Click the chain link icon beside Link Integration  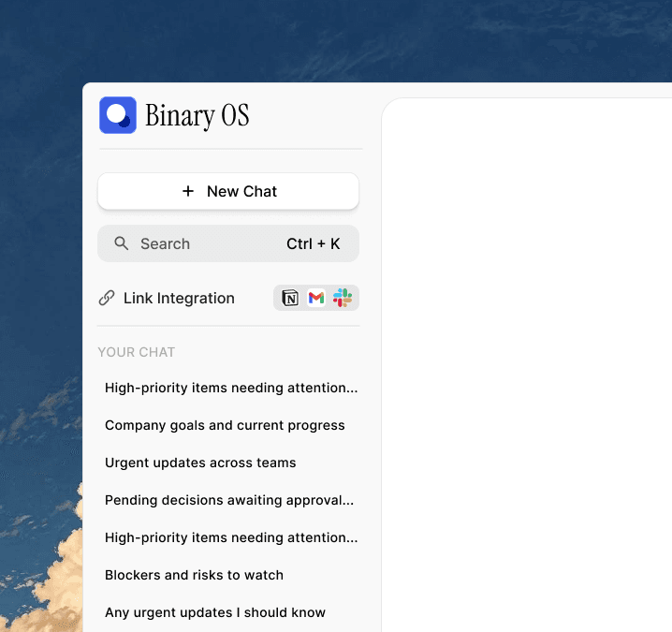coord(107,298)
